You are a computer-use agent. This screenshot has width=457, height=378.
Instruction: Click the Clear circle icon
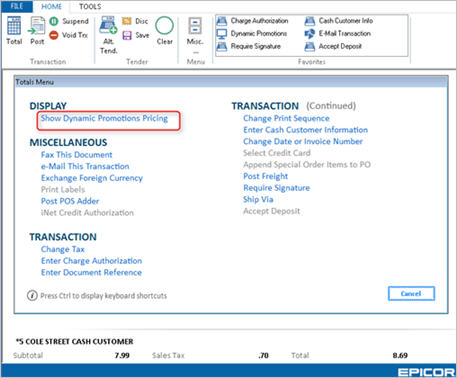[x=165, y=26]
